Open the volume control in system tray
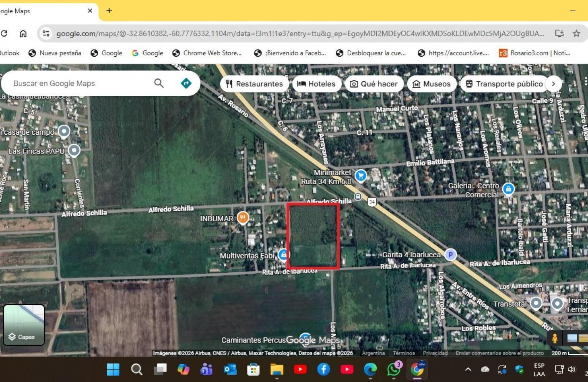Screen dimensions: 588x382 (x=571, y=369)
